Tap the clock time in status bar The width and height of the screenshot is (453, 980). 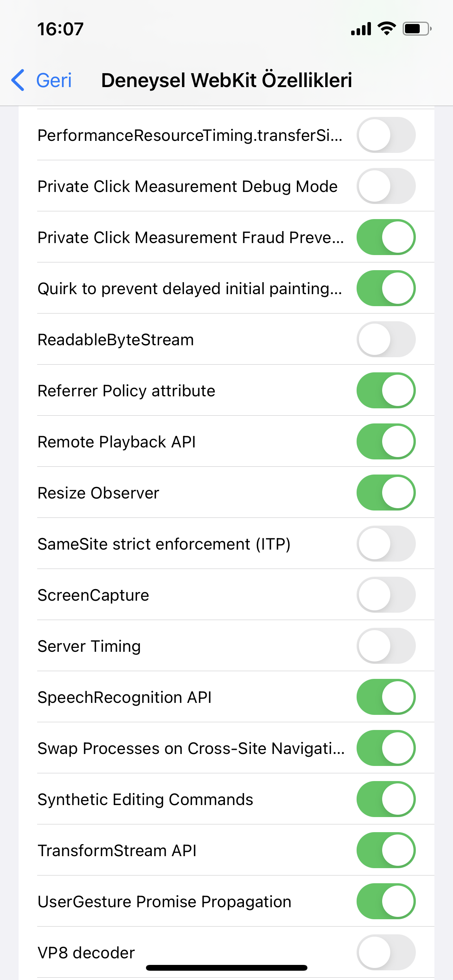click(x=60, y=29)
